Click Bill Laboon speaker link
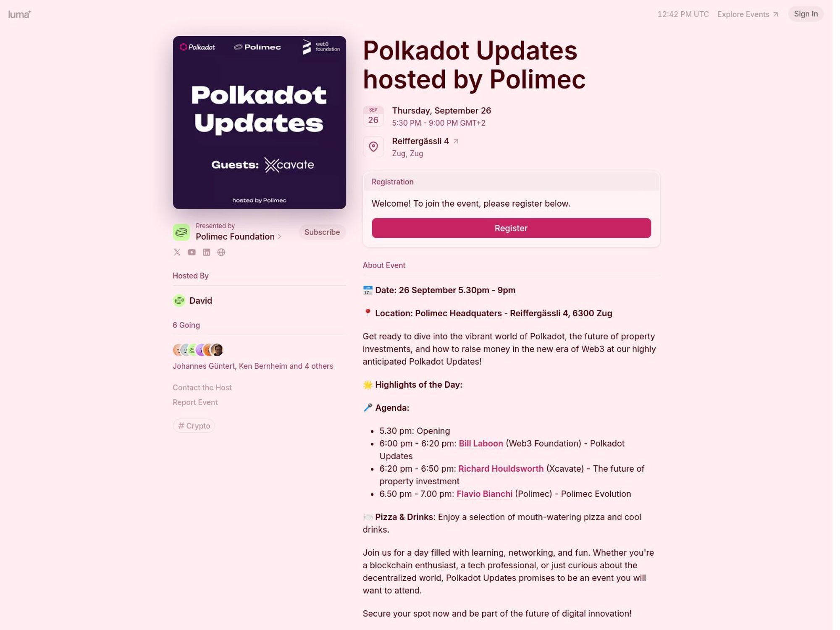 coord(481,444)
